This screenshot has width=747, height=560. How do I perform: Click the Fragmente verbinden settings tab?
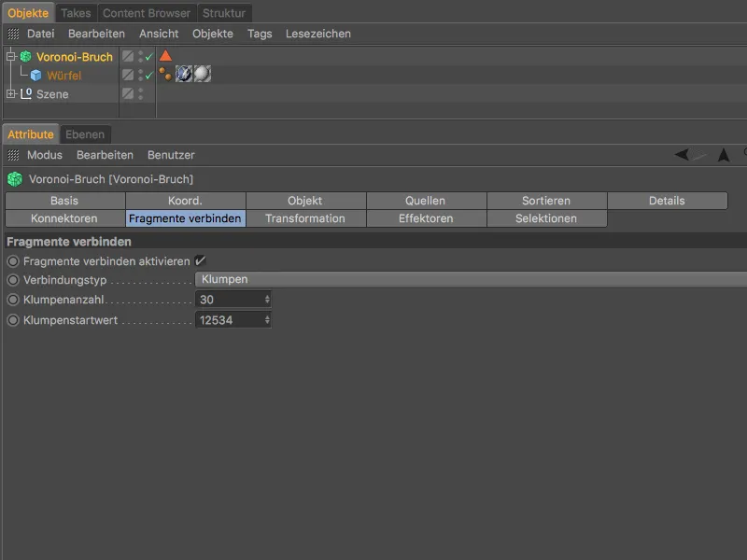click(185, 218)
